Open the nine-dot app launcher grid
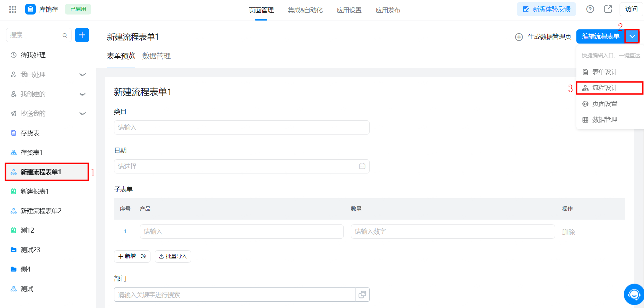The image size is (644, 308). (13, 10)
